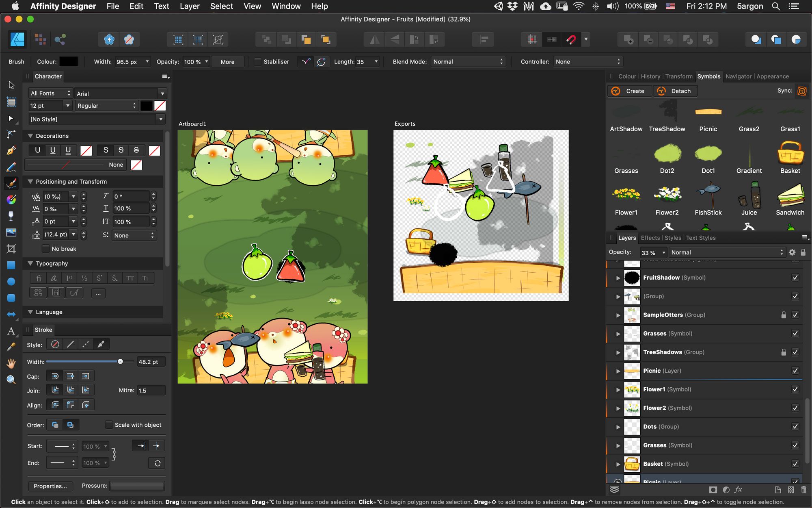Expand the SampleOtters Group layer
Screen dimensions: 812x508
(618, 315)
